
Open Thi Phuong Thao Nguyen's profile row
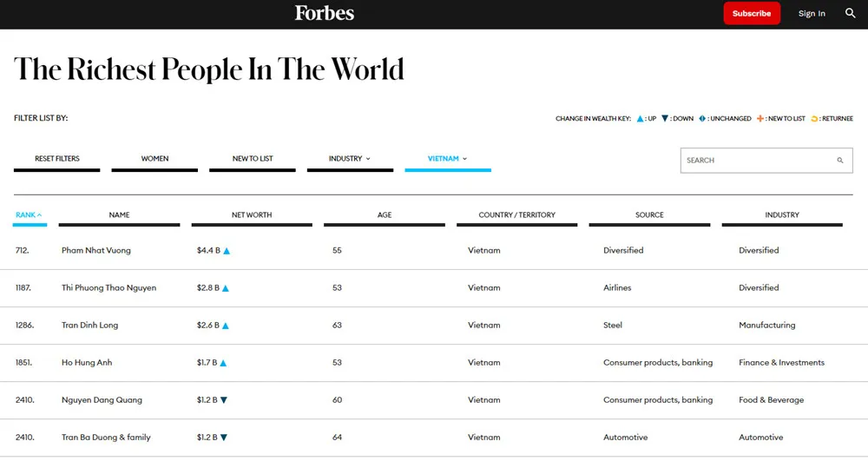click(109, 288)
